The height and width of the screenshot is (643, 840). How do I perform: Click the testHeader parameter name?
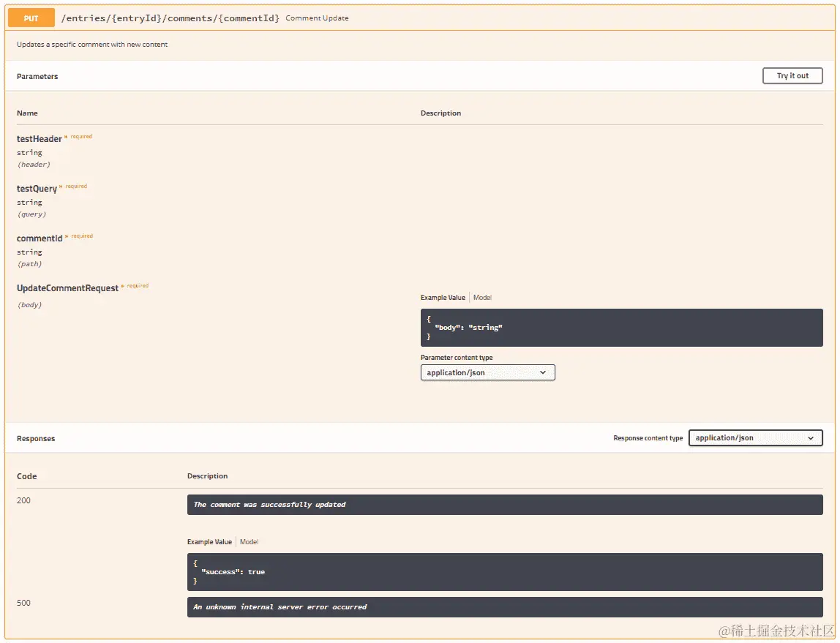(39, 138)
